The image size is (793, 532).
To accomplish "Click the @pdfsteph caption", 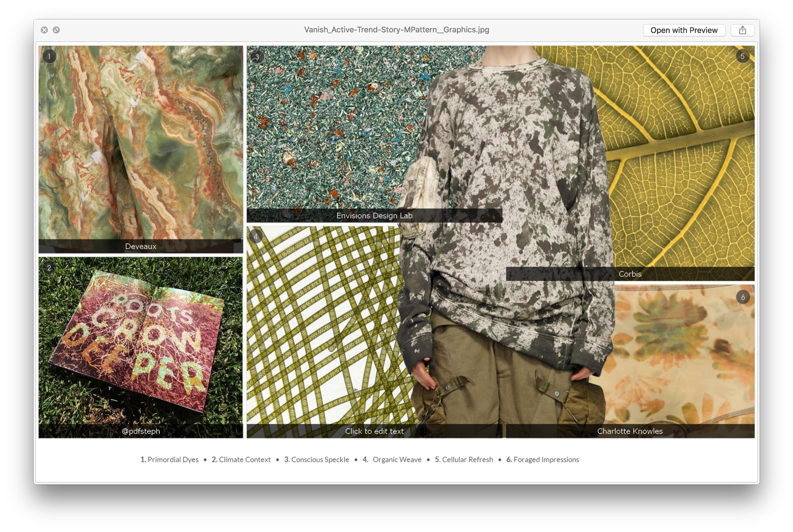I will click(x=140, y=431).
